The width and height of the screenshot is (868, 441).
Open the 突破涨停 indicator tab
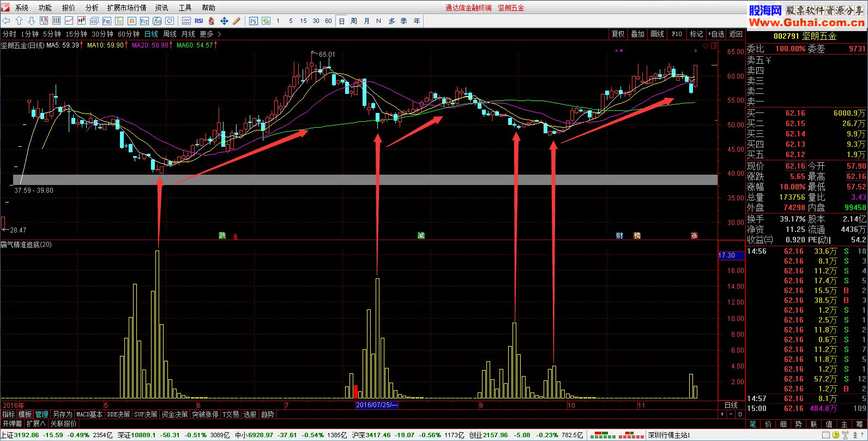tap(205, 414)
